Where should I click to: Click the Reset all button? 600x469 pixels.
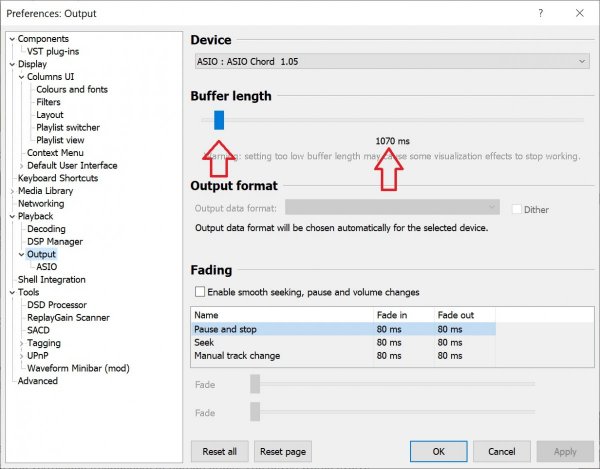[x=218, y=451]
